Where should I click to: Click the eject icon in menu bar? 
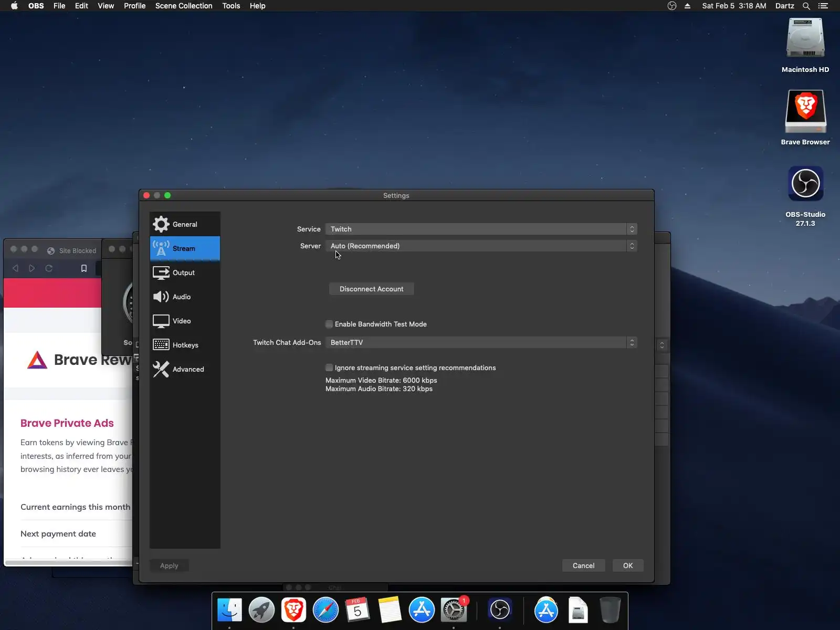pos(687,6)
